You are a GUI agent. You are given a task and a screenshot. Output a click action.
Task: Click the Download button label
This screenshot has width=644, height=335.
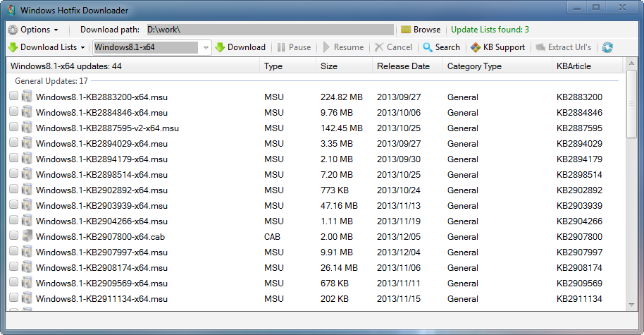click(x=247, y=47)
